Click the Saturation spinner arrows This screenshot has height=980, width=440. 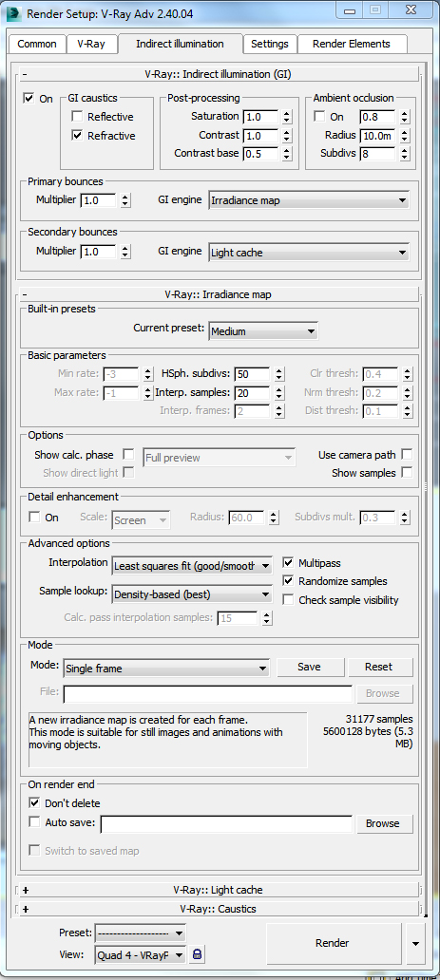[x=287, y=117]
